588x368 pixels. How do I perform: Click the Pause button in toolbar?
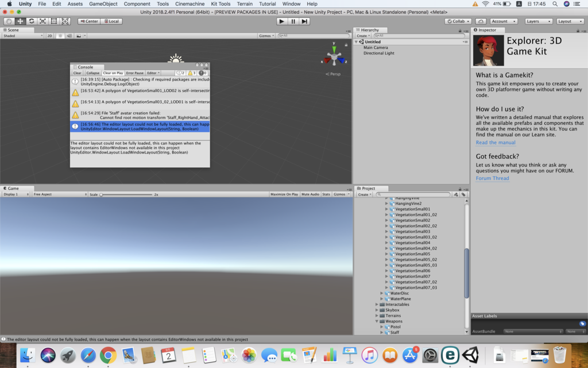point(293,21)
